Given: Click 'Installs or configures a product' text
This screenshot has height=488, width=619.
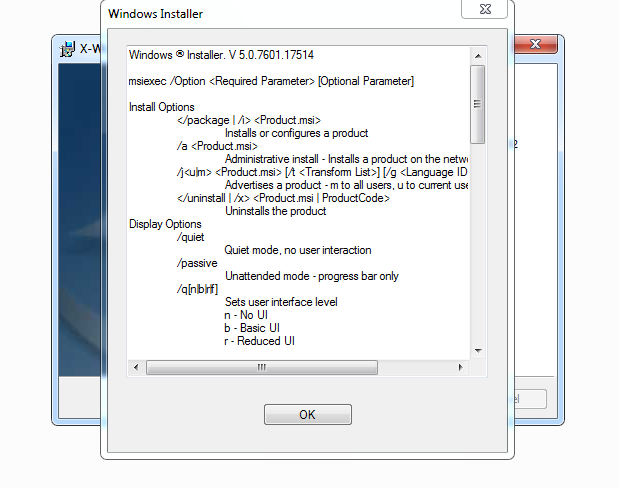Looking at the screenshot, I should coord(296,133).
